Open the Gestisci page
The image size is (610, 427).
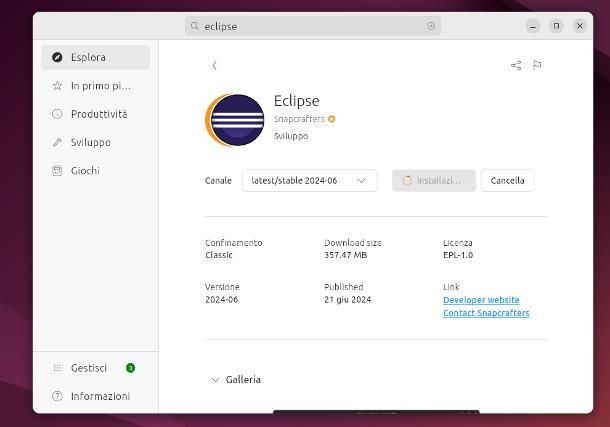(x=96, y=368)
